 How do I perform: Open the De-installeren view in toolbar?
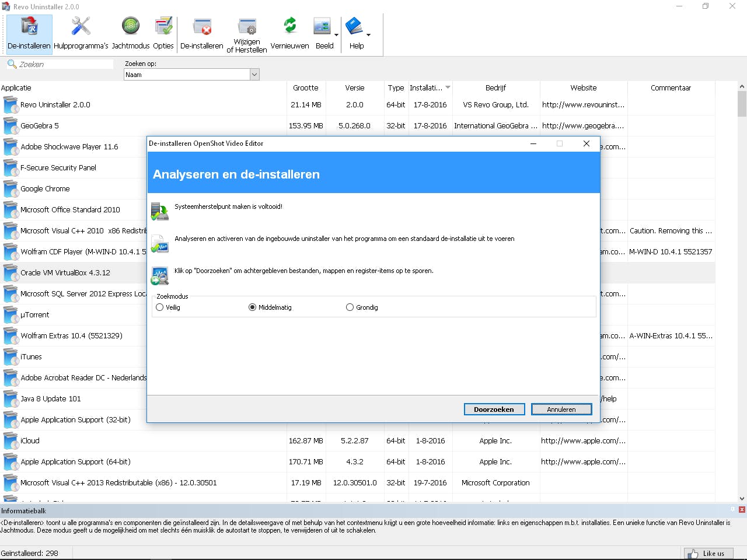[29, 34]
